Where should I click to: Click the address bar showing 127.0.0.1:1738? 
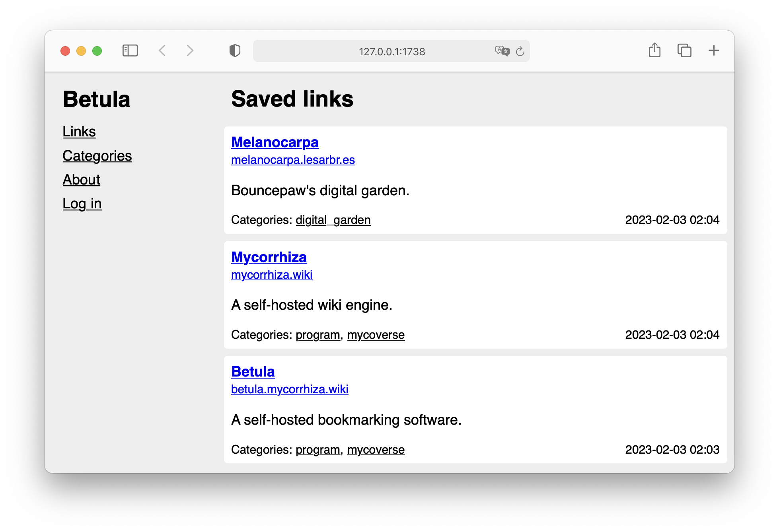point(391,52)
